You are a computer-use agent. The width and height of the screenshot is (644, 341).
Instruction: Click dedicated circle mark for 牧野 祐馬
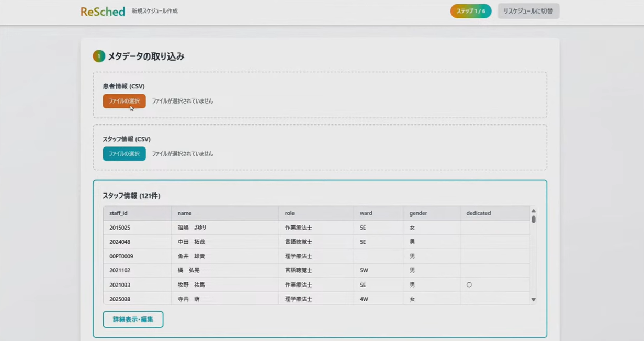469,285
